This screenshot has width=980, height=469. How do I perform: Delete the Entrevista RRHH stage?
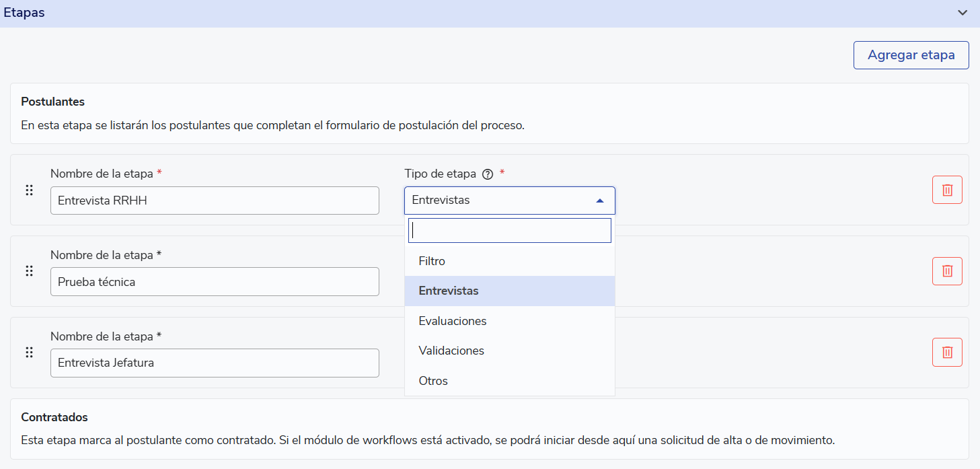(947, 190)
